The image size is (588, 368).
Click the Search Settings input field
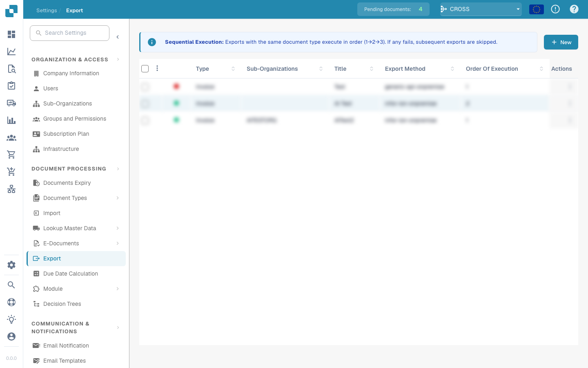coord(70,33)
